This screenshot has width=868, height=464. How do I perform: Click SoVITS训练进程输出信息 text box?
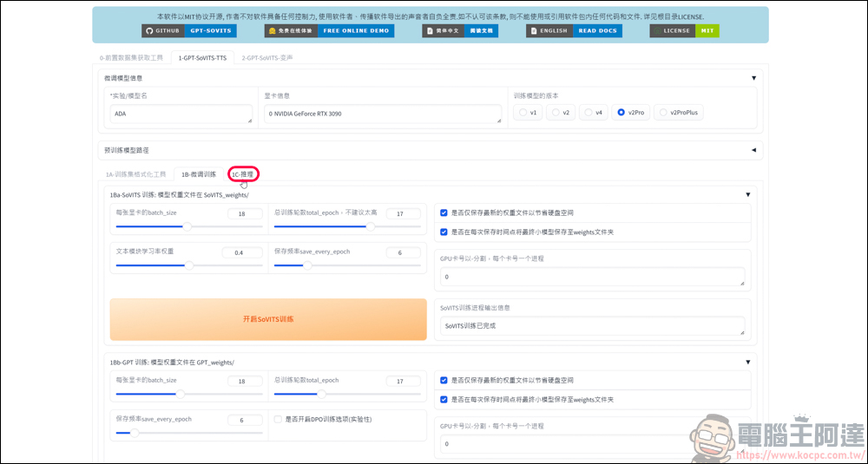tap(592, 326)
